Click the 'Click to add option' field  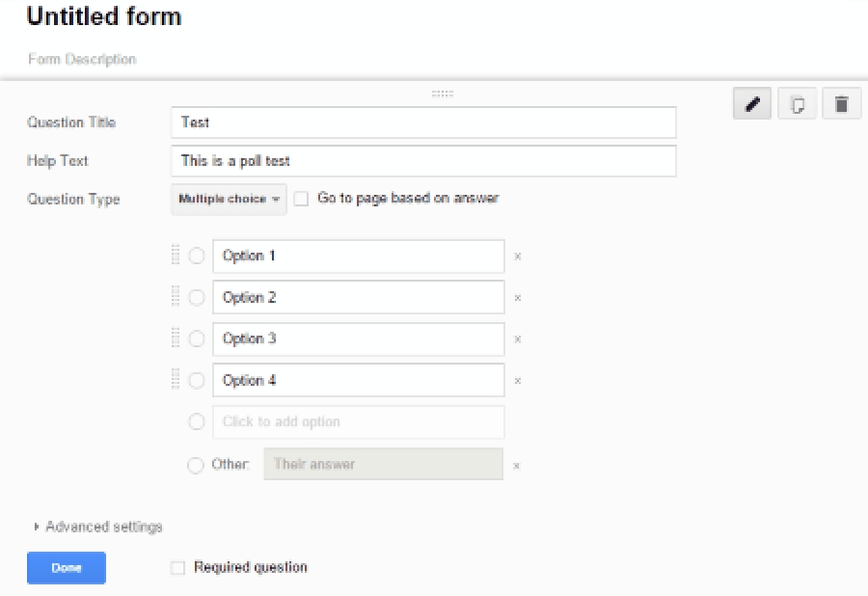[359, 422]
